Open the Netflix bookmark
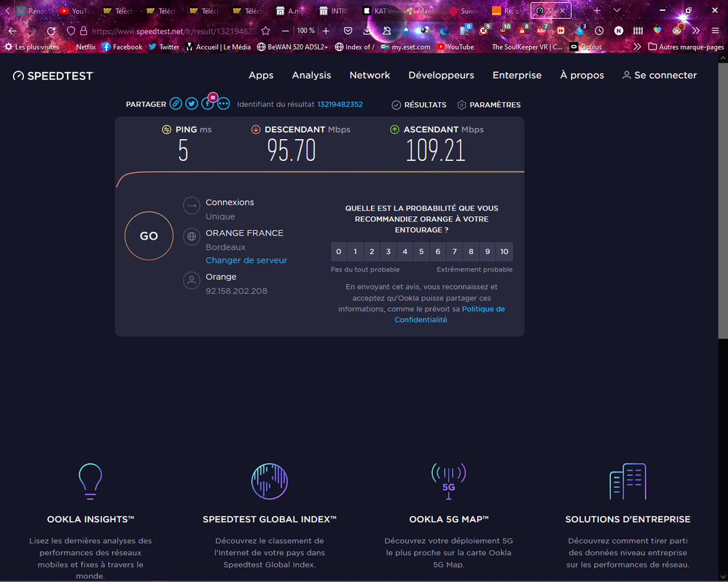This screenshot has width=728, height=582. [81, 47]
